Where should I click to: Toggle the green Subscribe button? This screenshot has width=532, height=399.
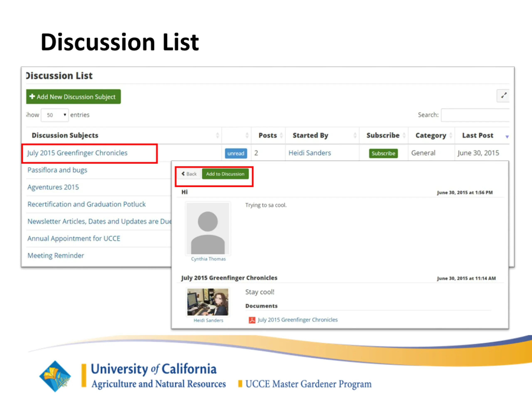pyautogui.click(x=383, y=153)
